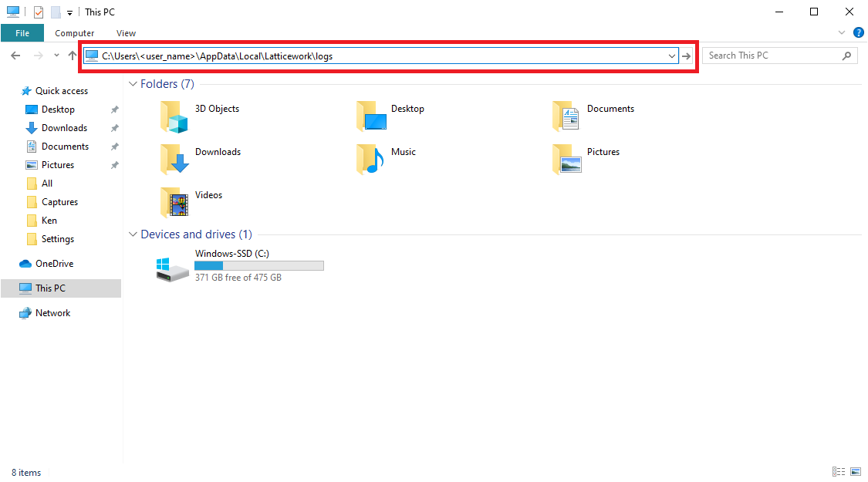Open the recent locations dropdown arrow
Image resolution: width=868 pixels, height=482 pixels.
pyautogui.click(x=56, y=56)
